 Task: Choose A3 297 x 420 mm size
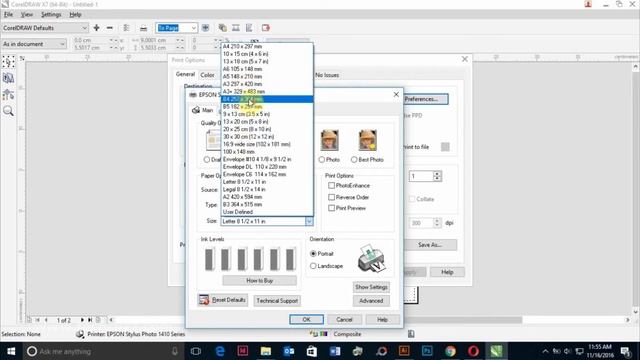click(267, 84)
